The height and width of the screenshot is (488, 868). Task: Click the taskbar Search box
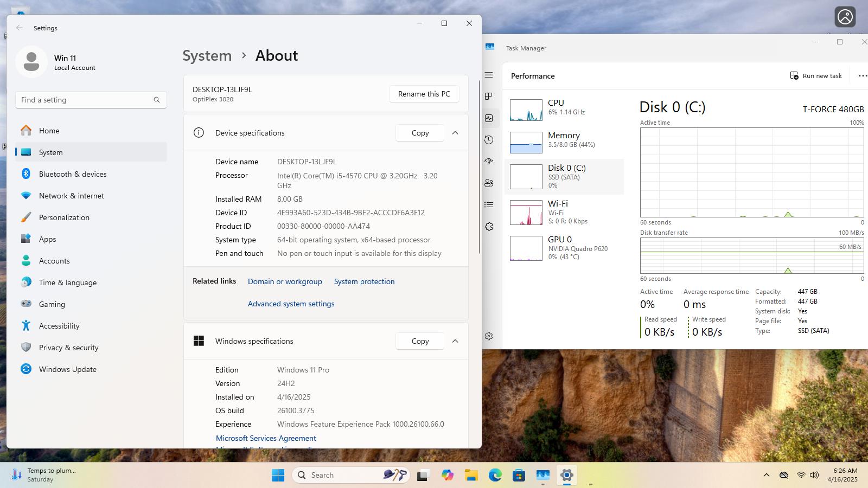coord(351,475)
